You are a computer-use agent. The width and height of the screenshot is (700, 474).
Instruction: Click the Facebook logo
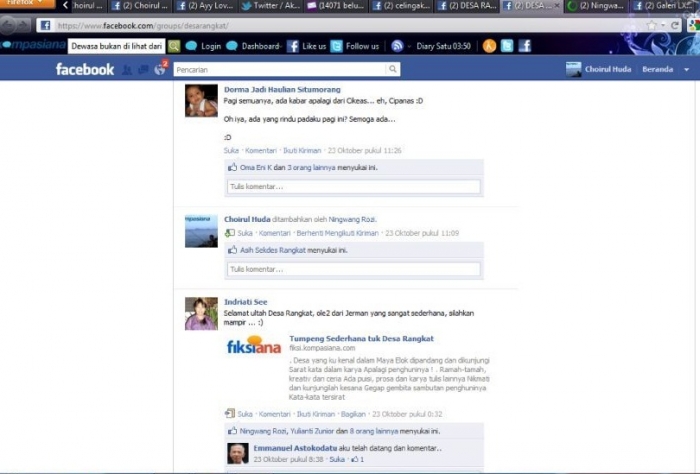click(84, 69)
